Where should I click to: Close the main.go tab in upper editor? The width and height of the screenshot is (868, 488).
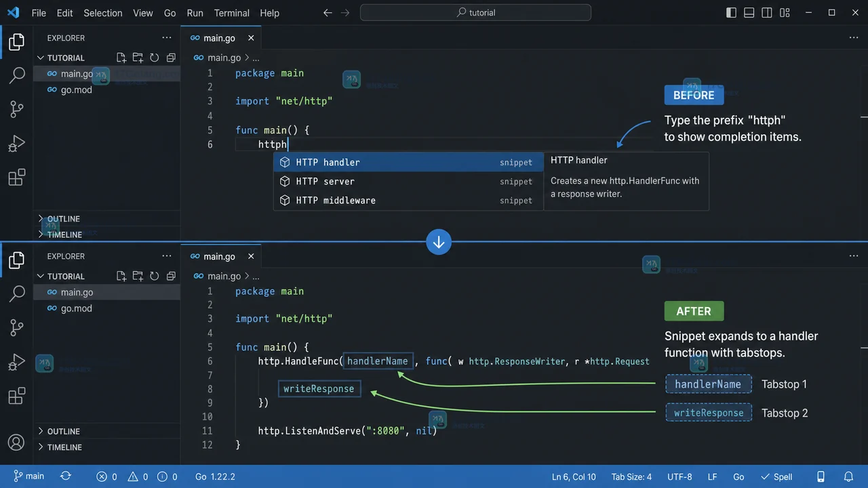click(x=251, y=38)
